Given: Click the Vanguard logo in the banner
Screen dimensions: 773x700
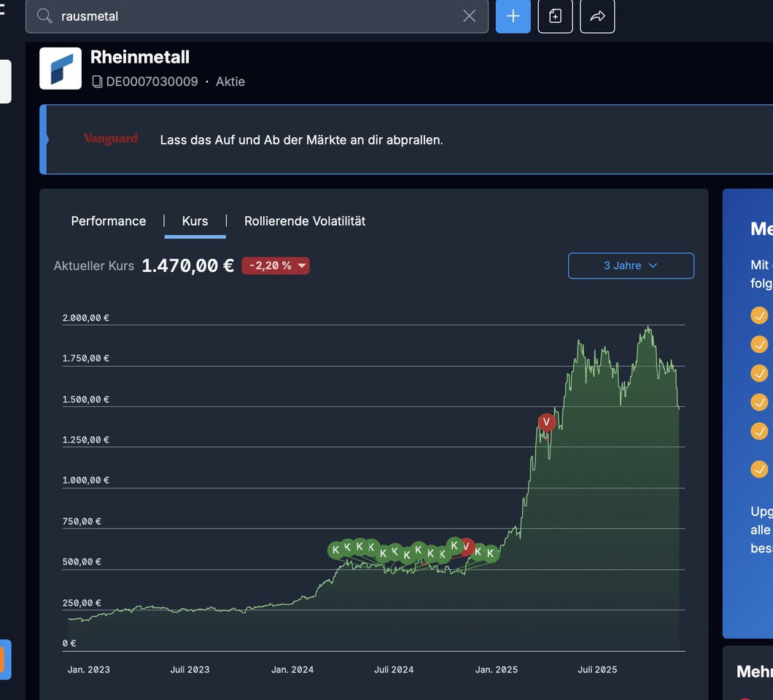Looking at the screenshot, I should [x=111, y=139].
